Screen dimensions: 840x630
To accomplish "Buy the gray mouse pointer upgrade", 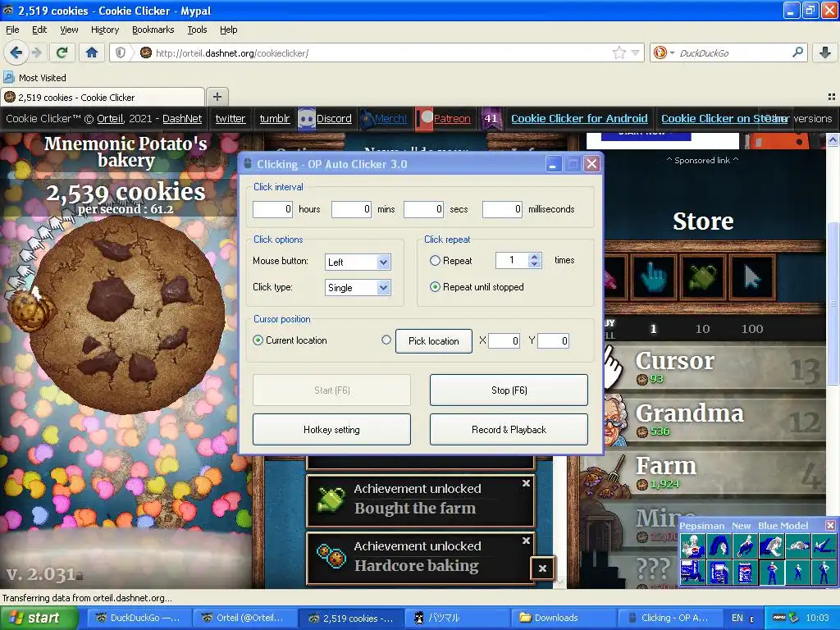I will pos(752,277).
